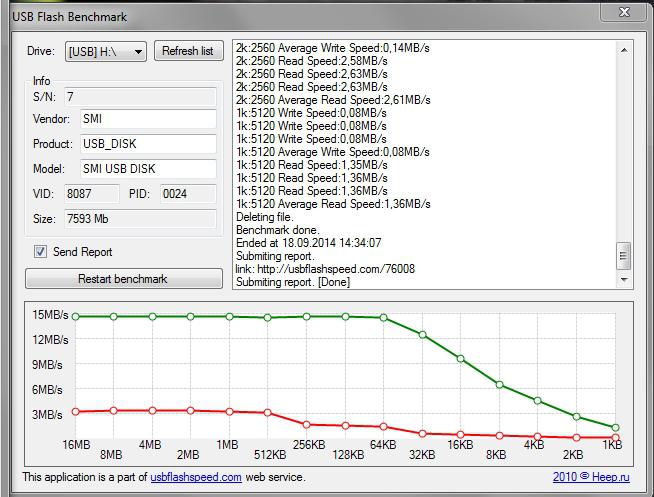Click the 1MB x-axis label
Screen dimensions: 654x497
pyautogui.click(x=227, y=445)
